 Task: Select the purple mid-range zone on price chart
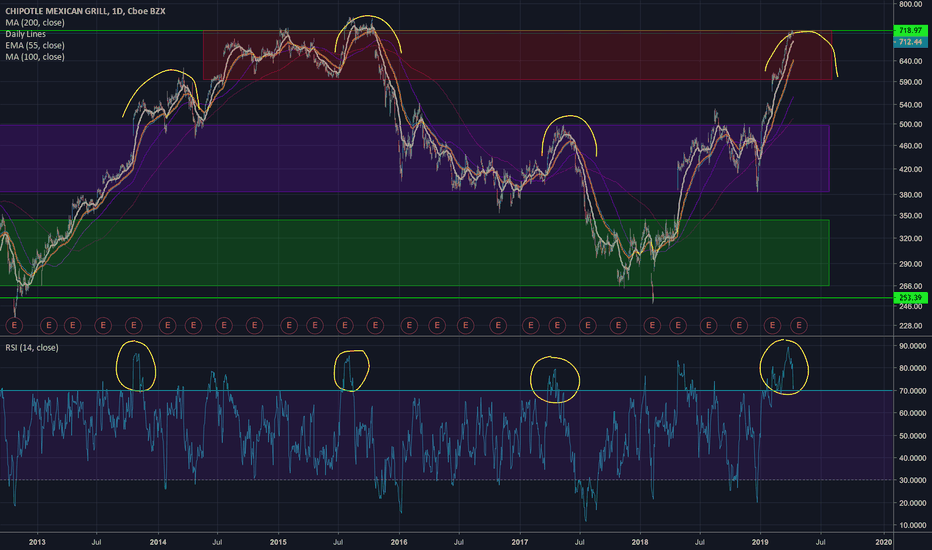[414, 158]
